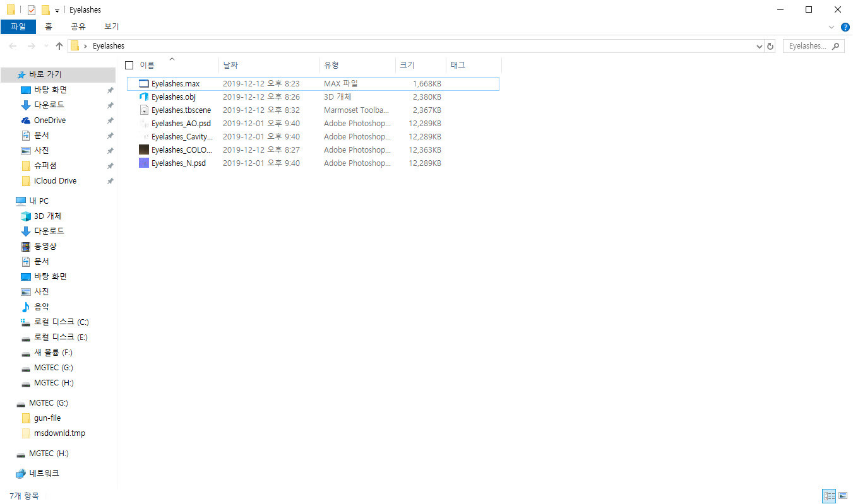This screenshot has height=504, width=853.
Task: Open 로컬 디스크 (C:) drive
Action: click(x=61, y=322)
